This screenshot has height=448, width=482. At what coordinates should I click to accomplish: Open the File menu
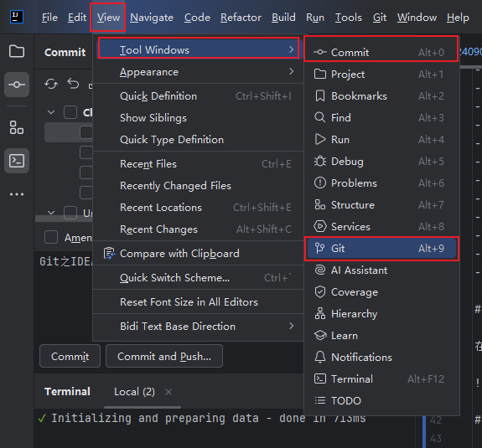[49, 18]
